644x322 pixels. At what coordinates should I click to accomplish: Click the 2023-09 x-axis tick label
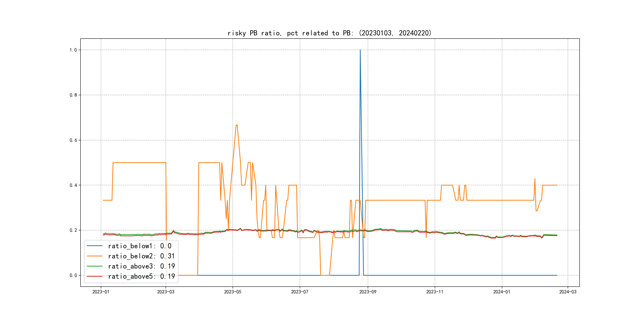pyautogui.click(x=368, y=292)
